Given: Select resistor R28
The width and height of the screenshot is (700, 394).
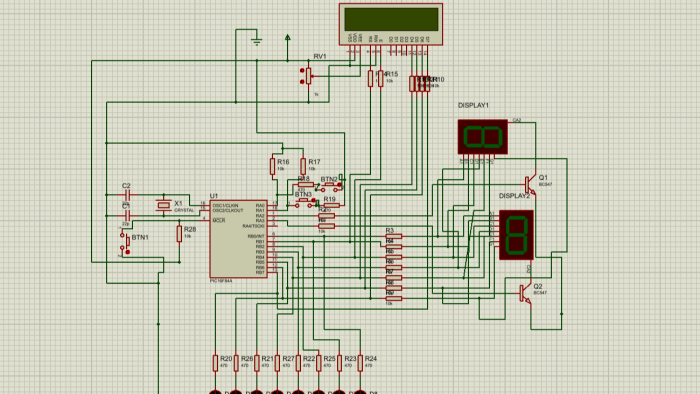Looking at the screenshot, I should pos(179,234).
